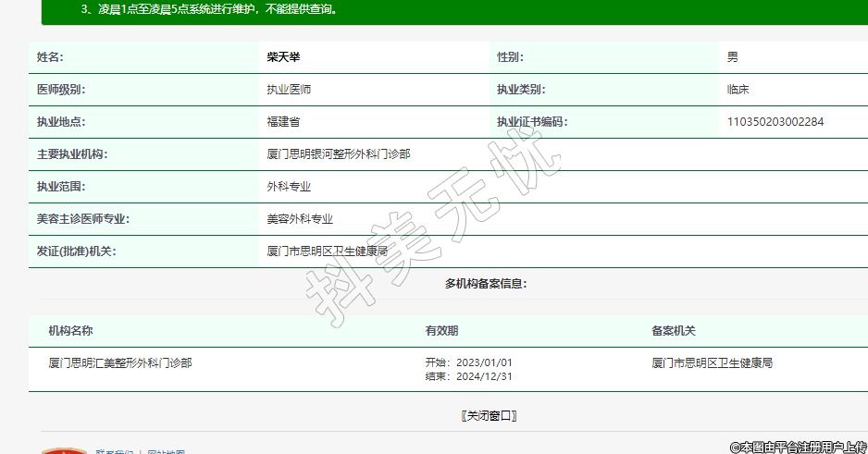Click the 关闭窗口 link
Screen dimensions: 868x454
click(x=489, y=416)
